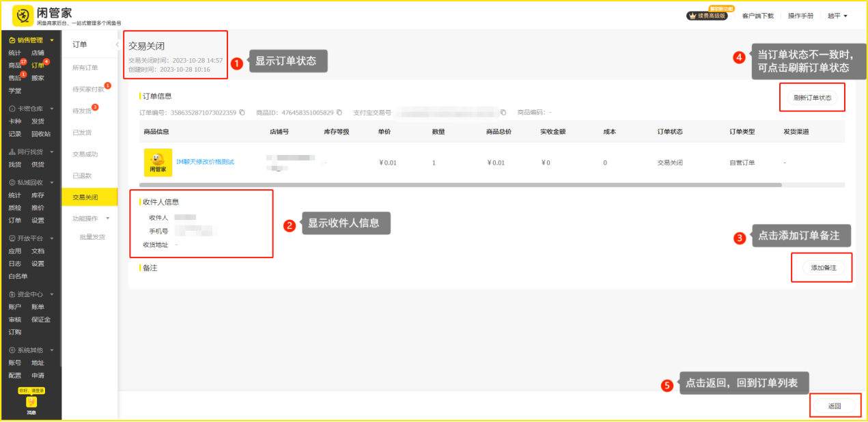Copy the Alipay transaction number via copy icon
Screen dimensions: 868x422
tap(503, 112)
